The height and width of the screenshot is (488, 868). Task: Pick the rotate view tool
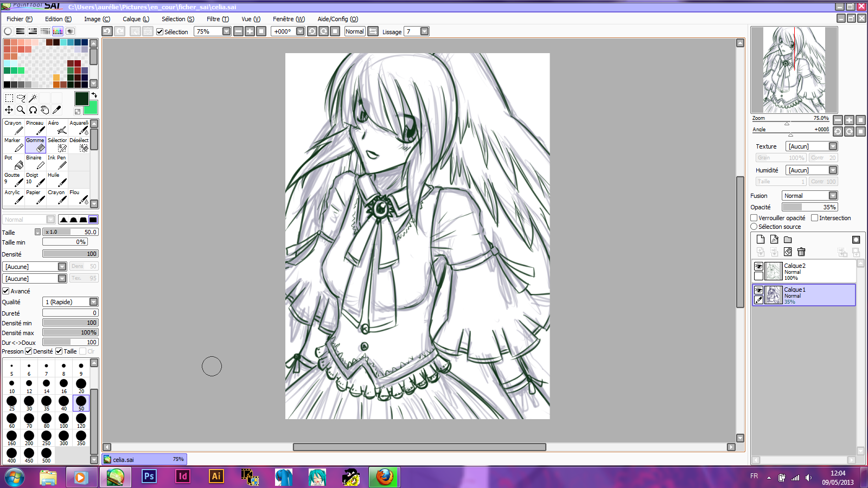[33, 110]
